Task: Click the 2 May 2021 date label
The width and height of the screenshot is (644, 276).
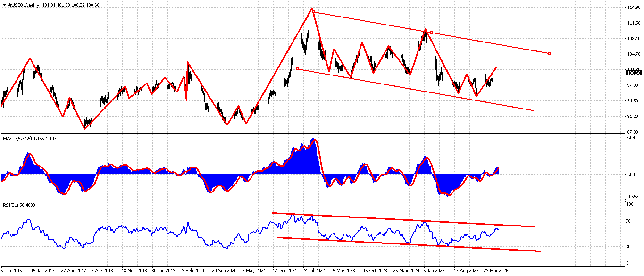Action: [253, 271]
